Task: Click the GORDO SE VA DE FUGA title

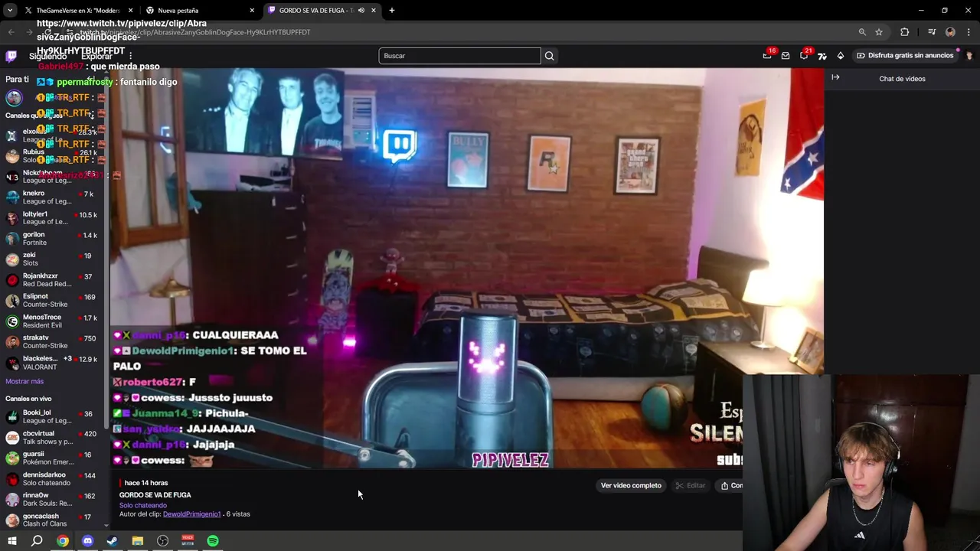Action: (x=155, y=495)
